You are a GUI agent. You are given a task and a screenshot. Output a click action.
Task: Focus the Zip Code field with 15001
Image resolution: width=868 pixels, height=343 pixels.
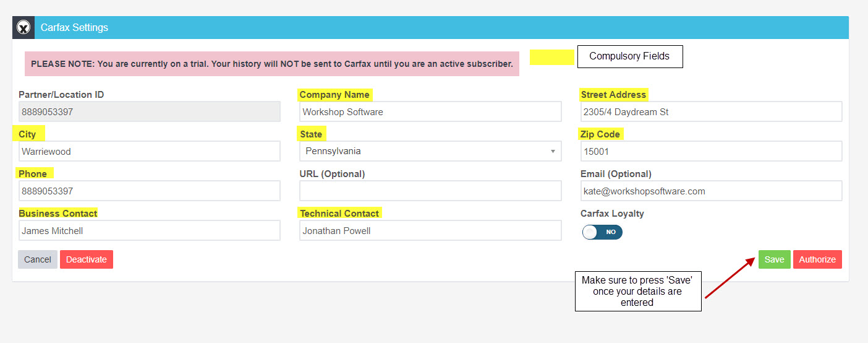pos(711,151)
